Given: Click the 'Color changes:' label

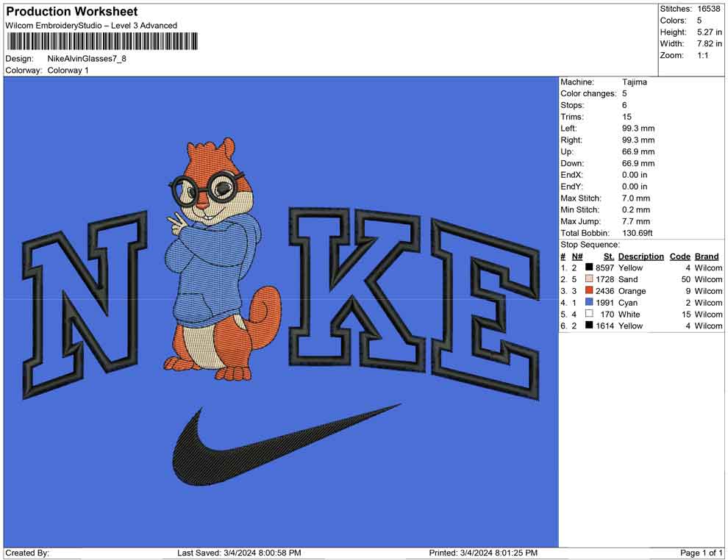Looking at the screenshot, I should 588,93.
